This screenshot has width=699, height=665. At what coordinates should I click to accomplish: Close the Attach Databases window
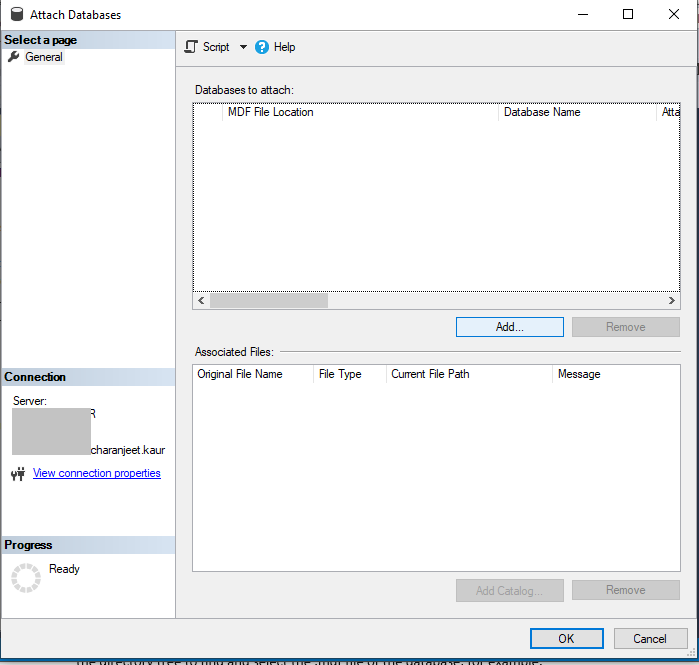point(674,14)
